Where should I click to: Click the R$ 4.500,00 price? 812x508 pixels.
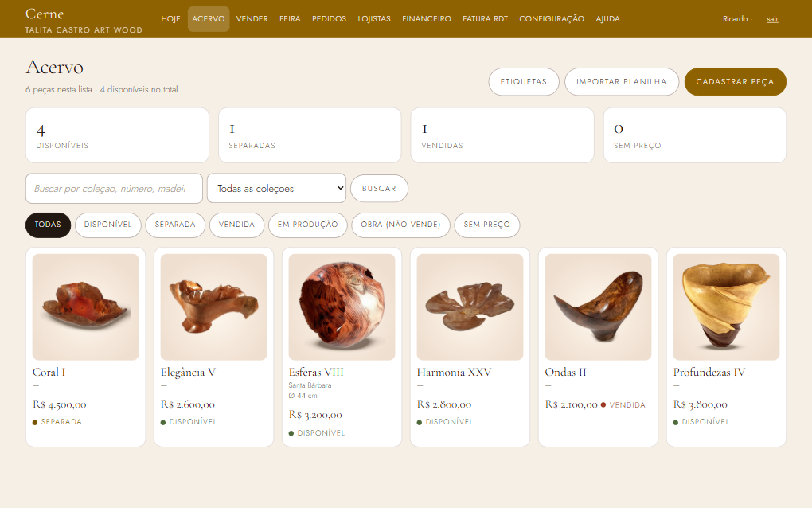60,404
